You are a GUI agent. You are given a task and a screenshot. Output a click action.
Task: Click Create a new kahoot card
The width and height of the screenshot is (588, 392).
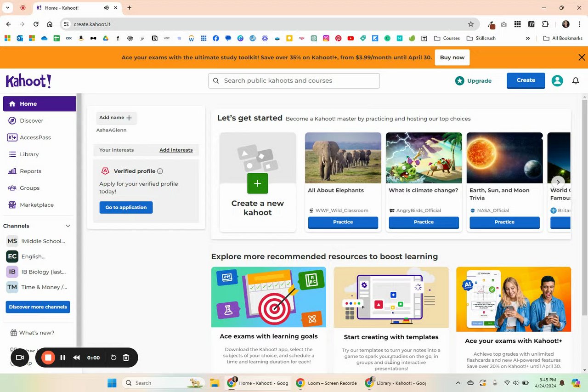258,182
